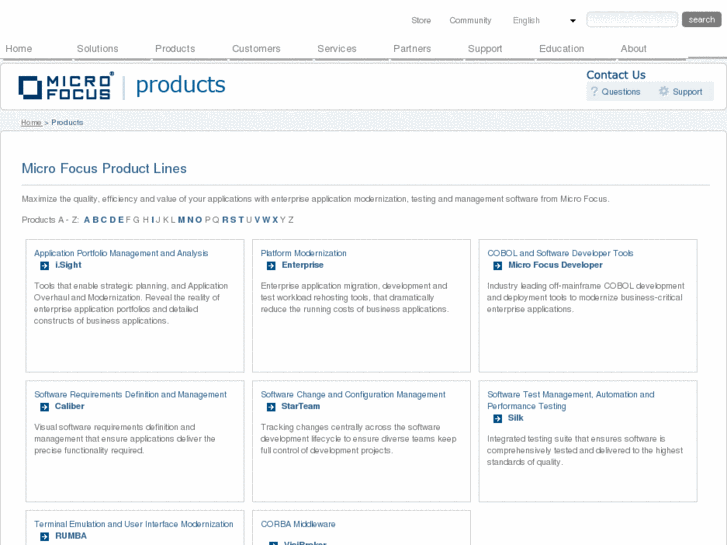Click the Micro Focus logo
The image size is (727, 545).
coord(66,86)
